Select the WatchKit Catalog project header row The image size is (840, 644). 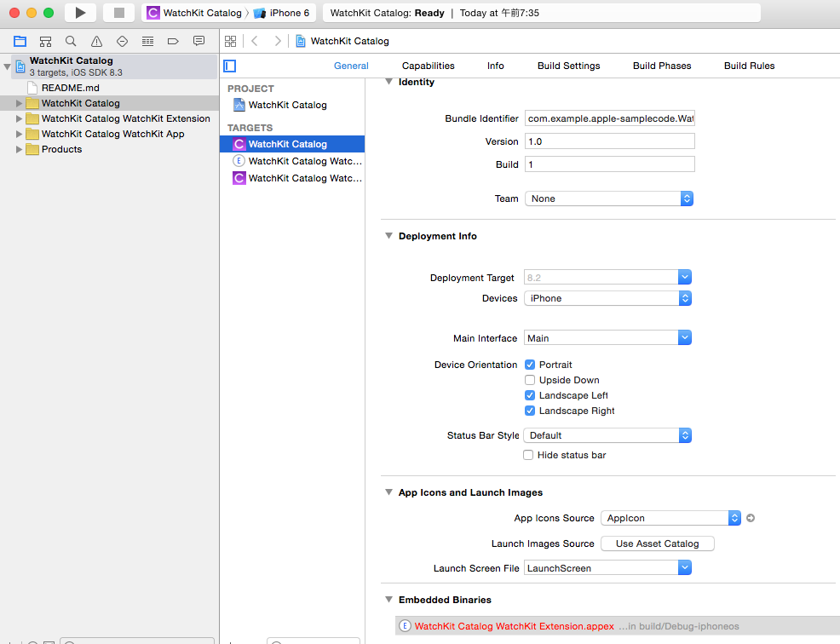tap(114, 66)
